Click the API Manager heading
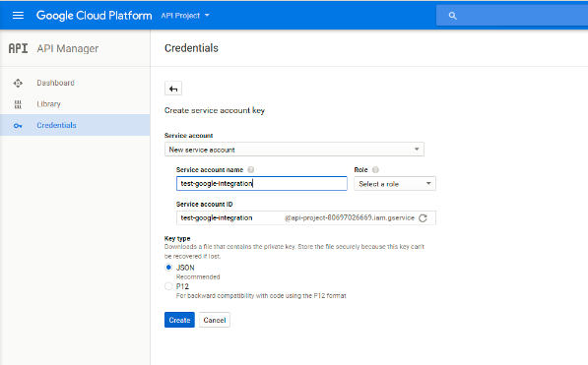Viewport: 588px width, 365px height. [68, 48]
